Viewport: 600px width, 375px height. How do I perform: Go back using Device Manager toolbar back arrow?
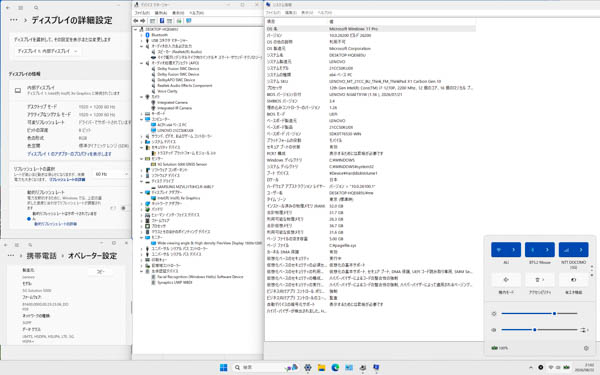coord(136,21)
